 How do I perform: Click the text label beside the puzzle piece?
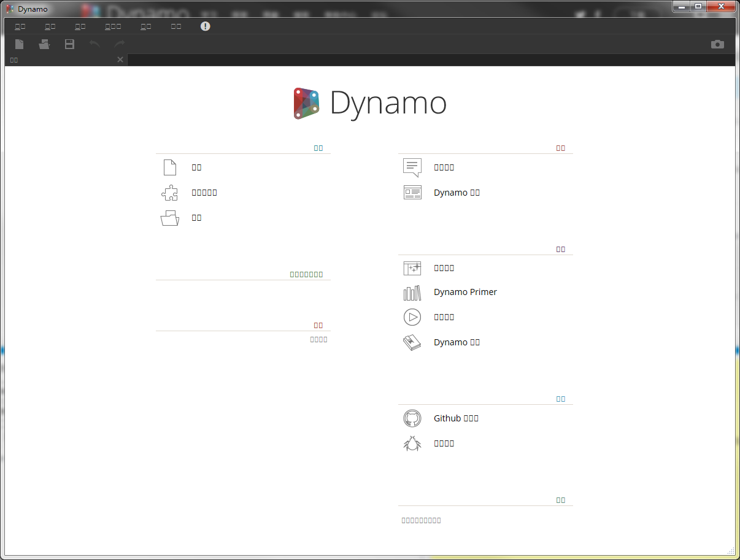pos(204,193)
